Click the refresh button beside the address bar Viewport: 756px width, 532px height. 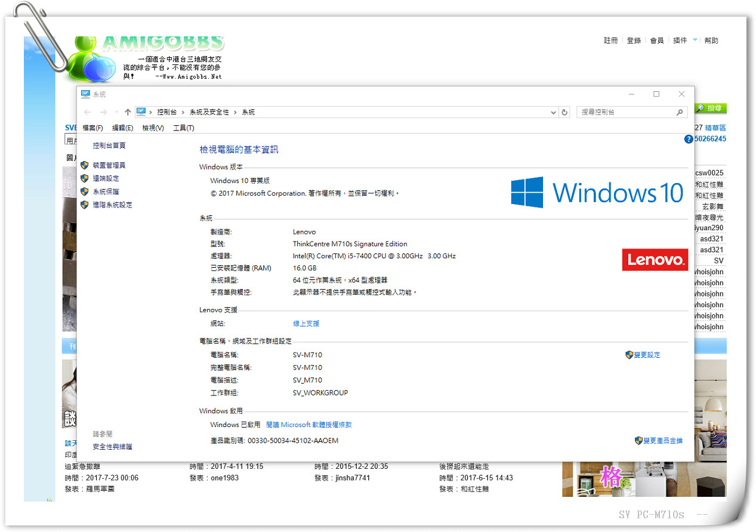coord(564,112)
